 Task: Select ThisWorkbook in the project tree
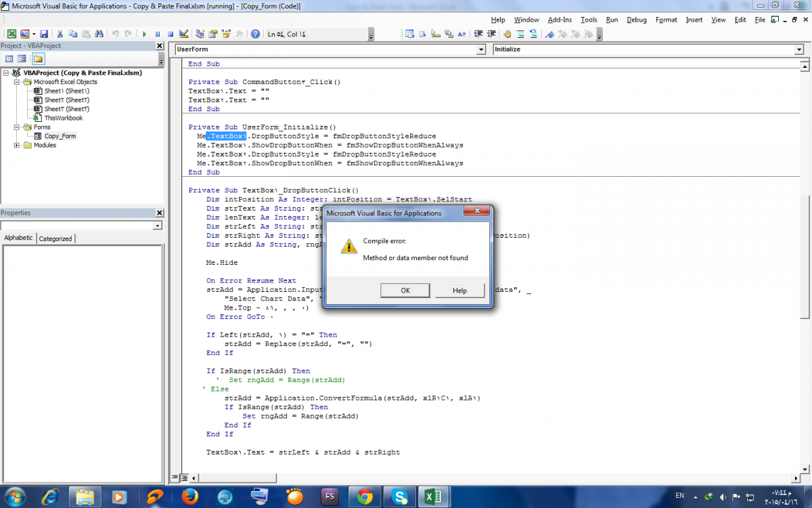click(x=64, y=118)
